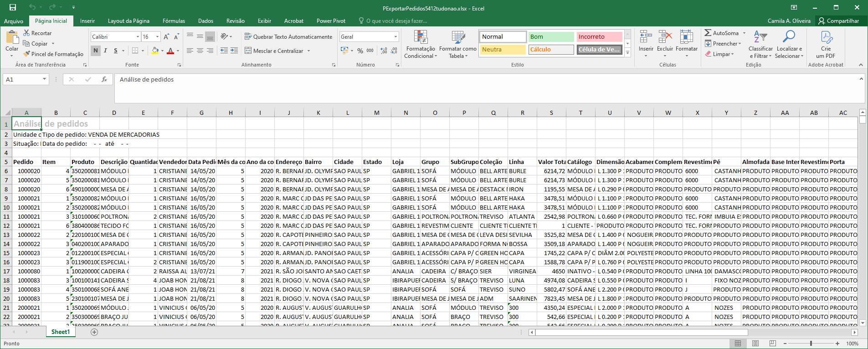Expand the AutoSoma dropdown arrow
868x349 pixels.
(744, 33)
